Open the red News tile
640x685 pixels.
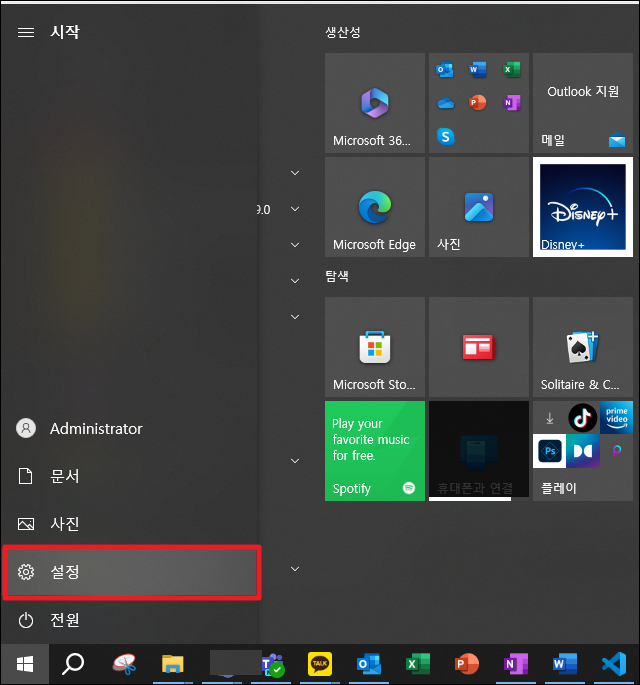coord(479,347)
